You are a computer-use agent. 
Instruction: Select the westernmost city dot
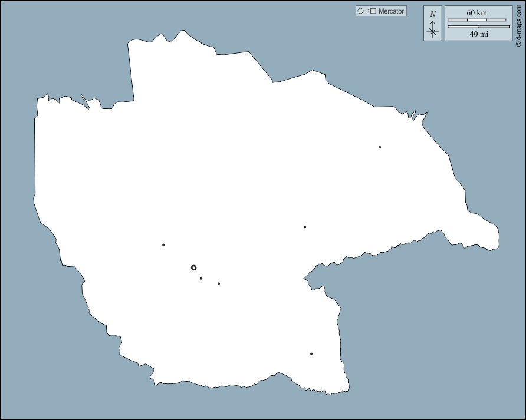[163, 245]
